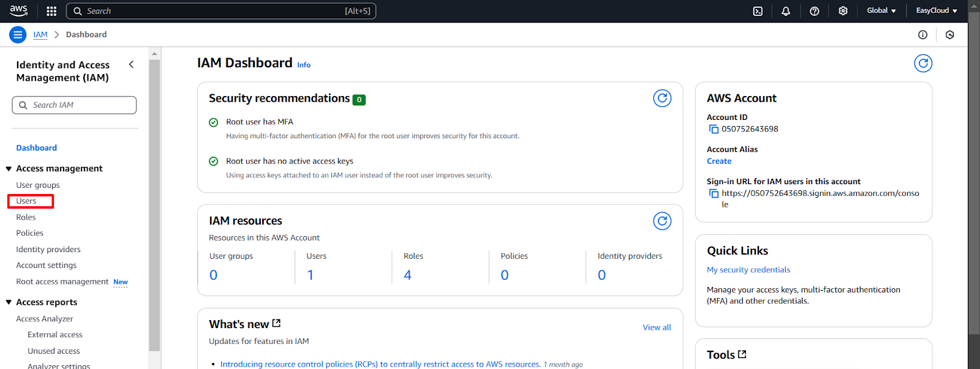Screen dimensions: 980x369
Task: Open the notifications bell icon
Action: tap(786, 11)
